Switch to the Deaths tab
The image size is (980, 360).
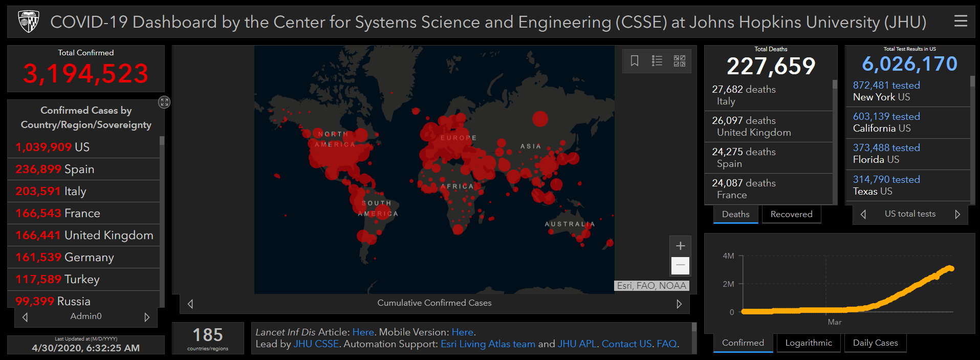click(735, 215)
